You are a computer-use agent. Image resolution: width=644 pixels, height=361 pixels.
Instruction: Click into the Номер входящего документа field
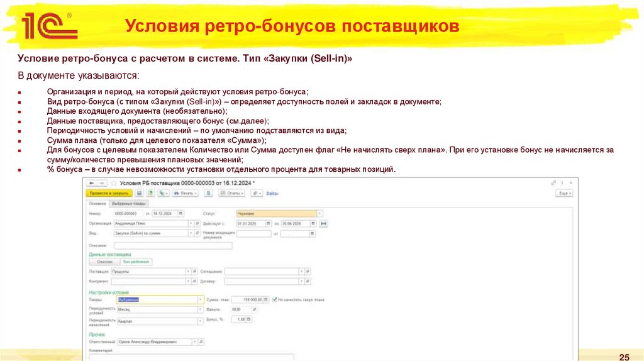tap(254, 233)
